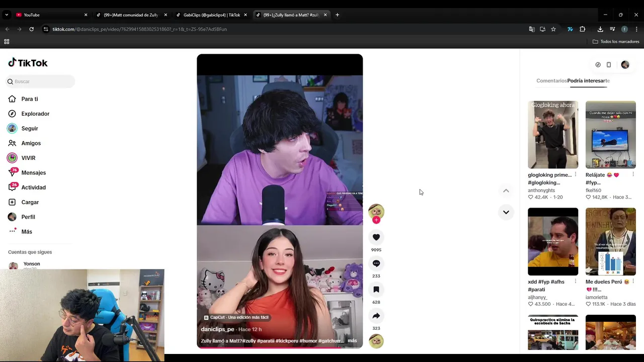Click the video progress bar
The width and height of the screenshot is (644, 362).
(280, 347)
